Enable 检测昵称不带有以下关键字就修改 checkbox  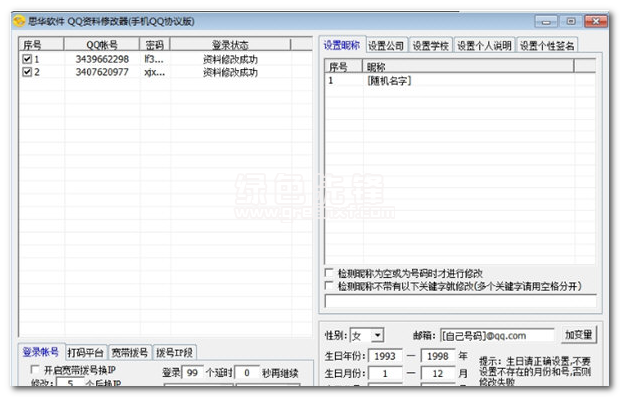click(329, 285)
